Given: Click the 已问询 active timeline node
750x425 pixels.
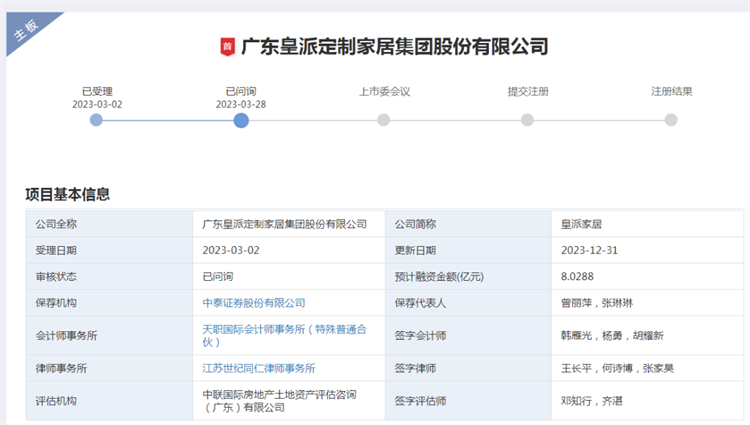Looking at the screenshot, I should pos(241,120).
